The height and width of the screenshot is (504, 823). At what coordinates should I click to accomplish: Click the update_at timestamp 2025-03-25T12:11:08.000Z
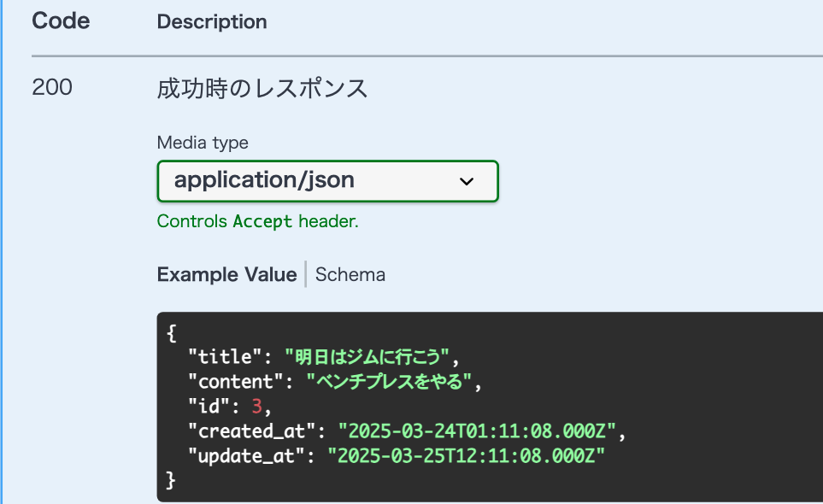(466, 456)
